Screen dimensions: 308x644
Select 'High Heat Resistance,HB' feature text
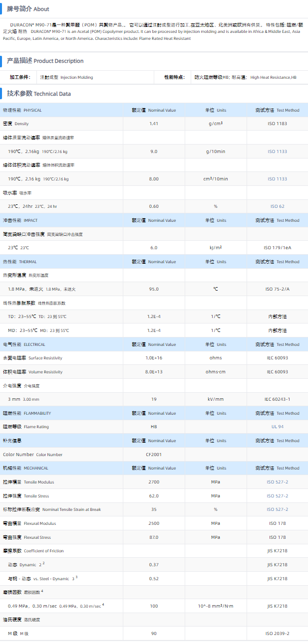(273, 77)
